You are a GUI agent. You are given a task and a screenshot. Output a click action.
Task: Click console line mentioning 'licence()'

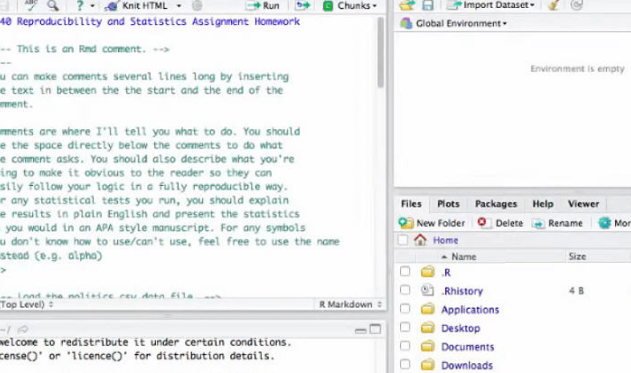(137, 356)
